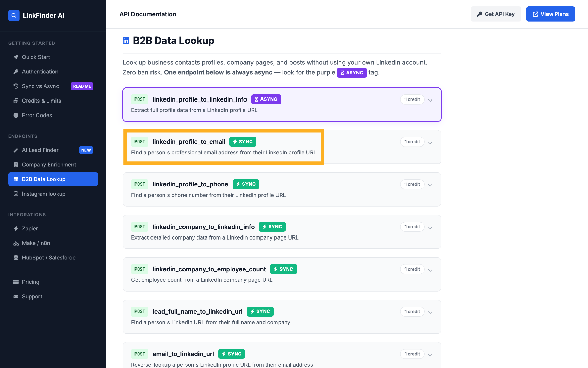Select Company Enrichment in sidebar

click(53, 165)
